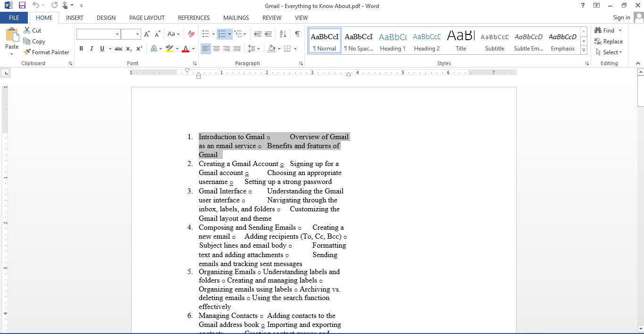Open the Paragraph dialog launcher
Viewport: 644px width, 334px height.
click(301, 63)
